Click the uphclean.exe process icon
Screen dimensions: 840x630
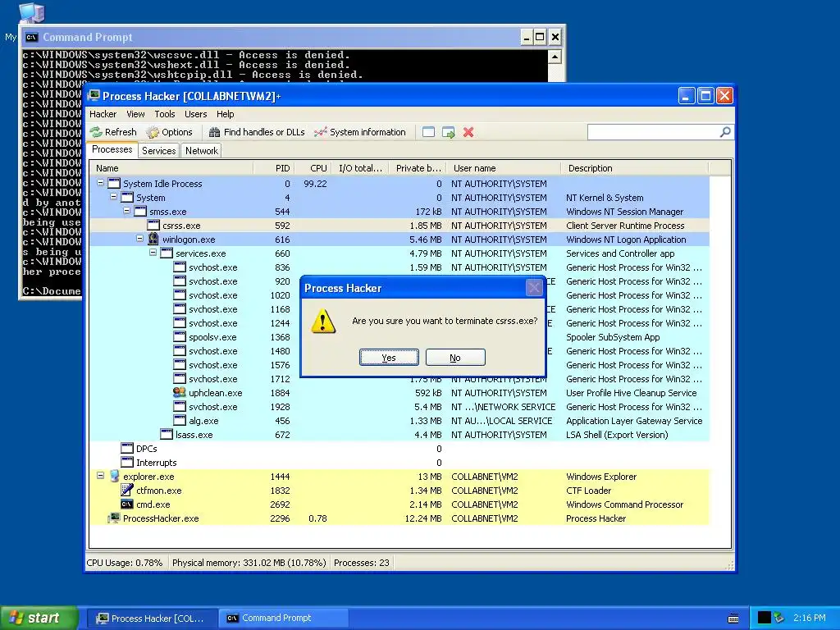tap(180, 393)
